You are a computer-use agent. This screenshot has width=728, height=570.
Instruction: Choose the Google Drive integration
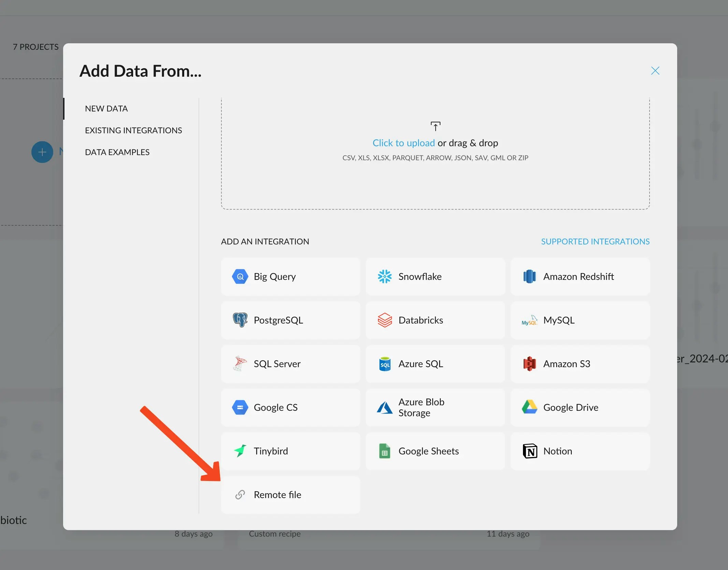580,407
